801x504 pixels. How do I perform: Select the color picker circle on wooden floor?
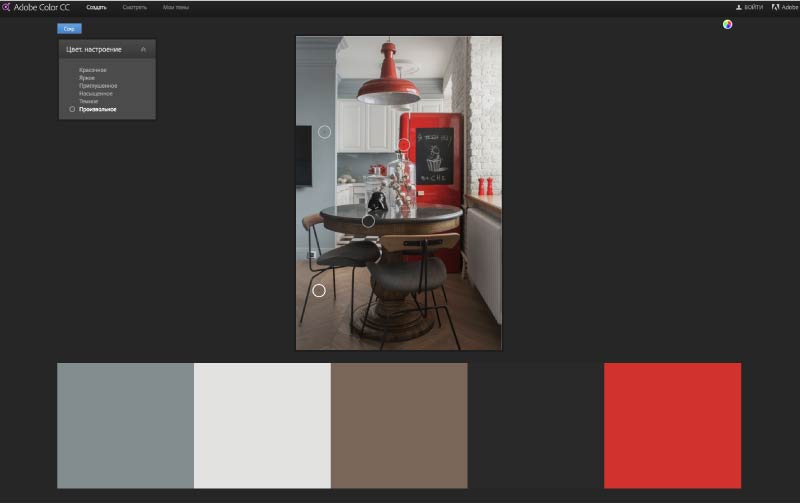[319, 291]
